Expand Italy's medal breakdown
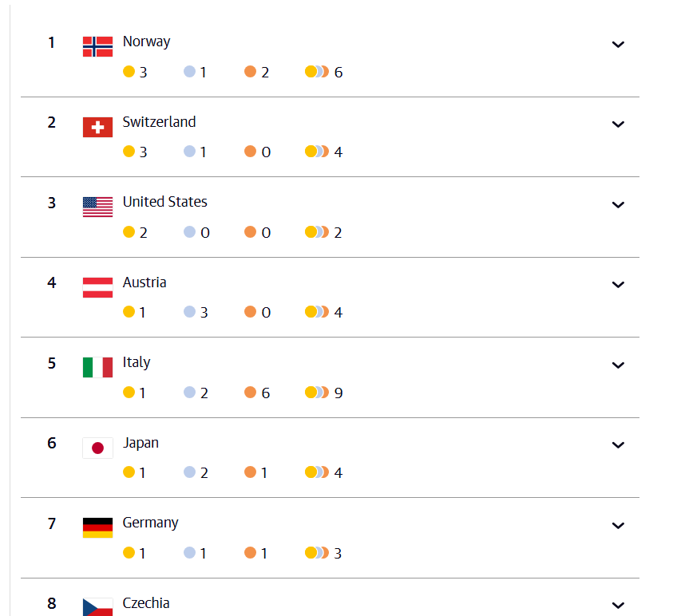Image resolution: width=673 pixels, height=616 pixels. coord(617,365)
